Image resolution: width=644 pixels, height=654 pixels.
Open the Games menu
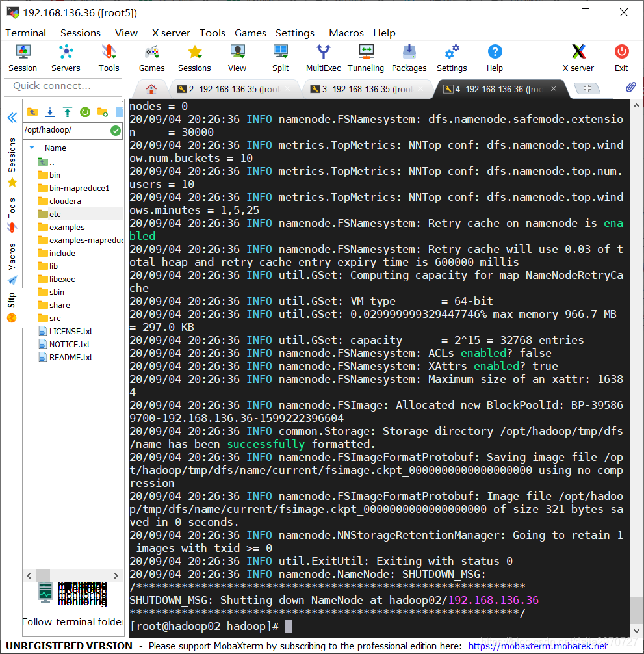click(250, 33)
